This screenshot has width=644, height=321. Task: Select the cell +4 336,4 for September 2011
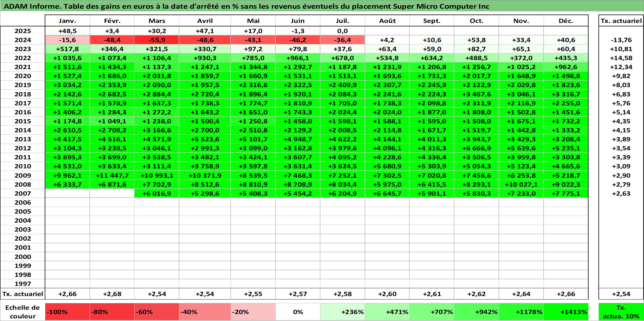click(x=432, y=157)
